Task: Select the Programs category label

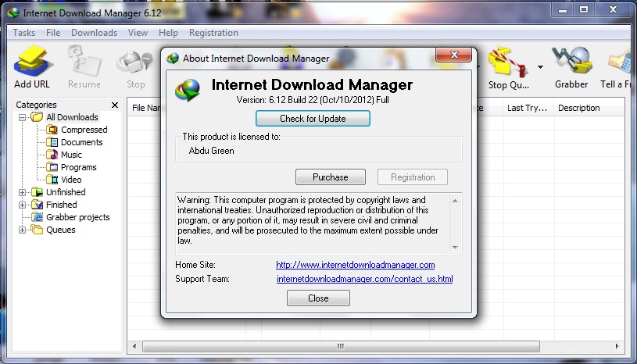Action: coord(78,167)
